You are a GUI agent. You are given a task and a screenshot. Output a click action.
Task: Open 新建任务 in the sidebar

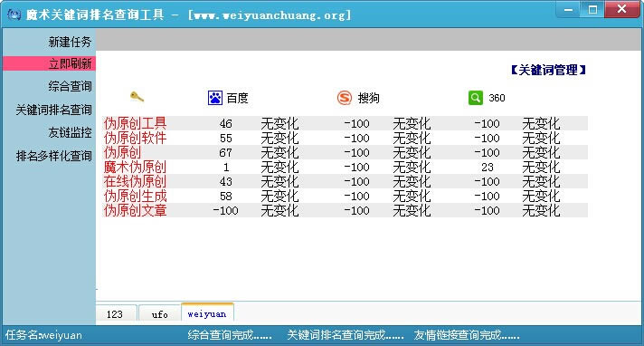click(70, 42)
